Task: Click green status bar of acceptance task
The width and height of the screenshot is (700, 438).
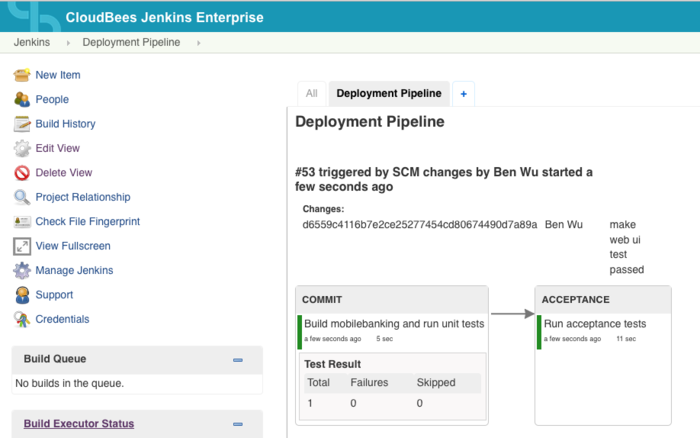Action: click(539, 332)
